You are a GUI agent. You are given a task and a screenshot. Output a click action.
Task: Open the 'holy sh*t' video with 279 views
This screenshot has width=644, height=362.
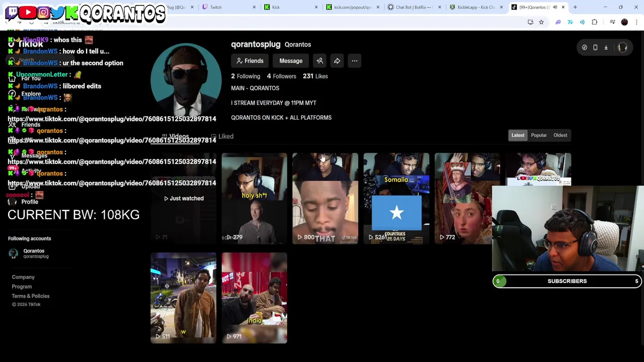click(254, 199)
